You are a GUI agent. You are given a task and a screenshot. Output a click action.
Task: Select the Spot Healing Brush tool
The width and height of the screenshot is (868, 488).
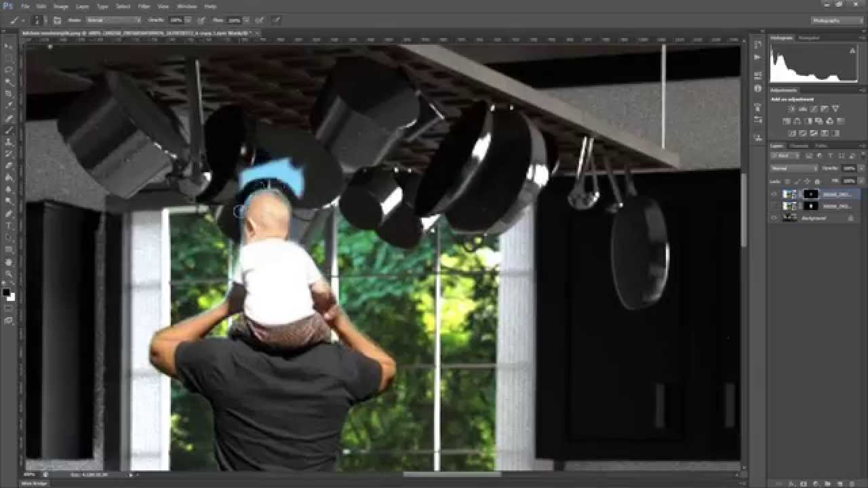9,119
